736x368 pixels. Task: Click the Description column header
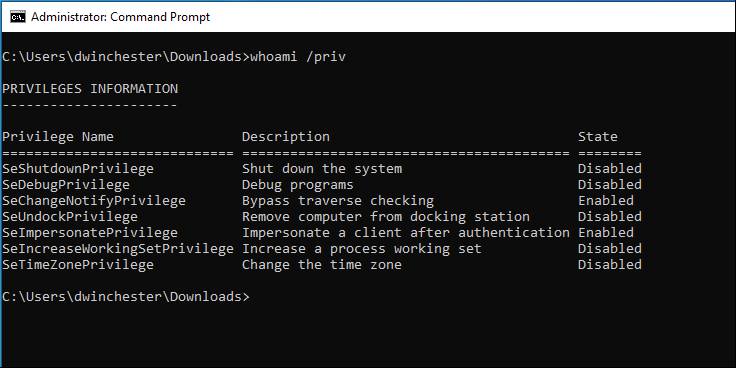click(286, 137)
